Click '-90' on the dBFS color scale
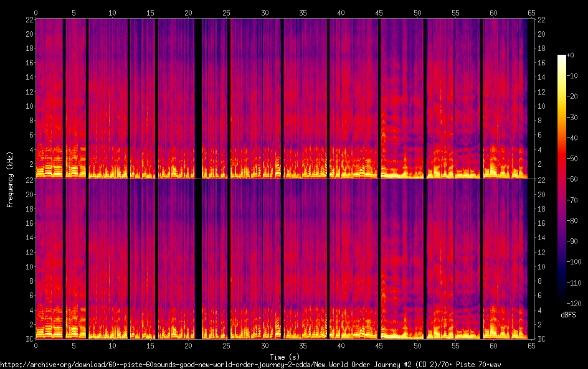Screen dimensions: 588x369 pyautogui.click(x=572, y=241)
